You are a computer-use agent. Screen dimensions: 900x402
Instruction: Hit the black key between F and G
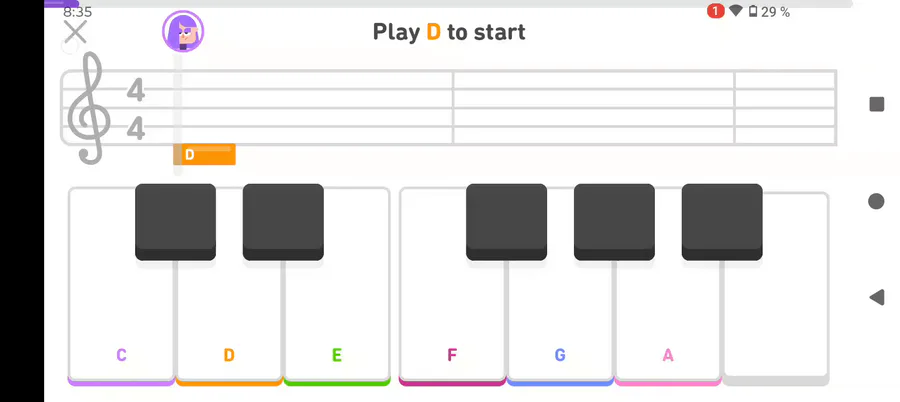pos(506,222)
